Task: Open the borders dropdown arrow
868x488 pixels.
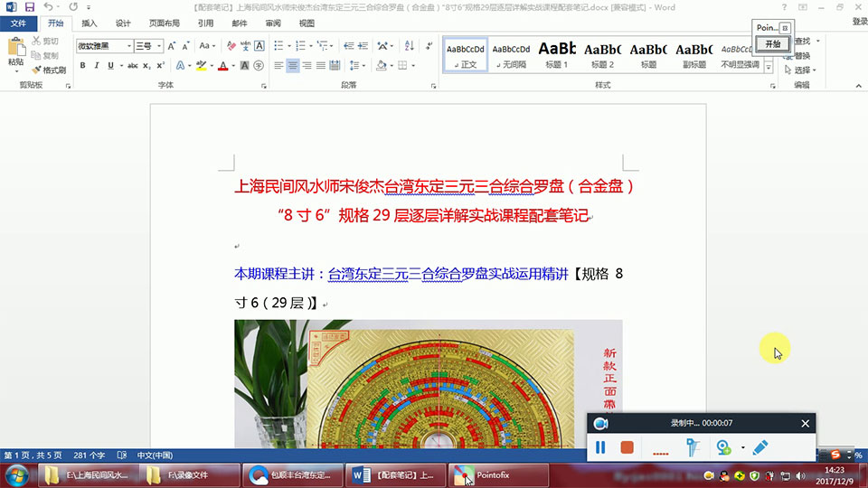Action: pos(413,66)
